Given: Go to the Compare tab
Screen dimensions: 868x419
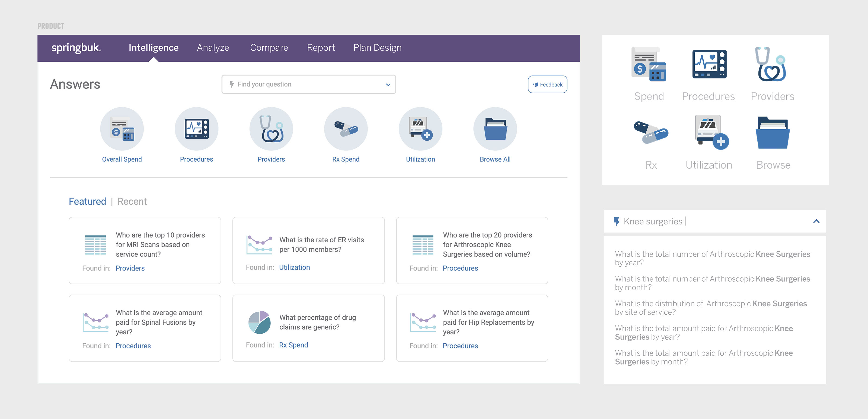Looking at the screenshot, I should click(269, 48).
